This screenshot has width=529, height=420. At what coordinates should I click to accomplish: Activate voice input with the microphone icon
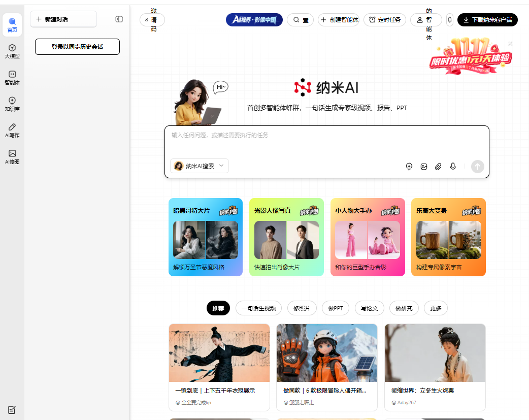tap(453, 166)
